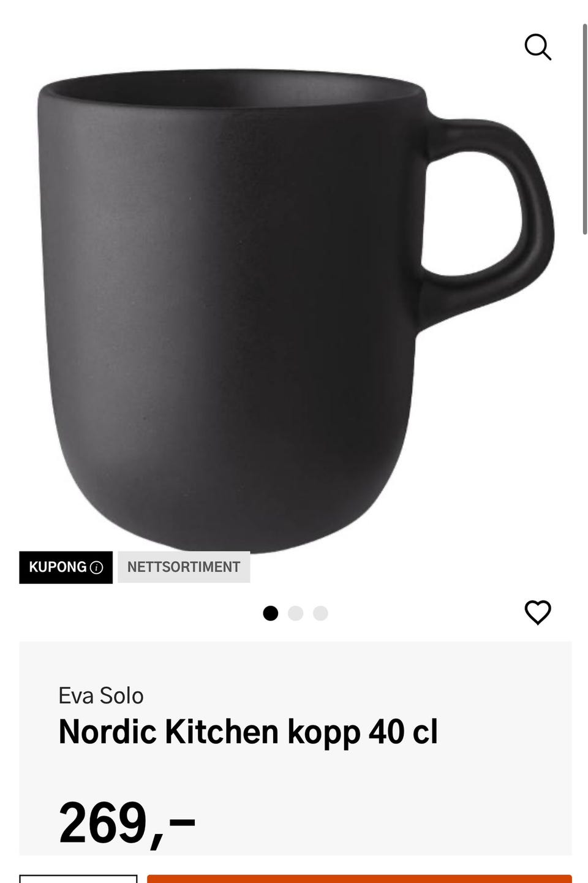Viewport: 588px width, 883px height.
Task: Open the Eva Solo brand link
Action: pos(101,695)
